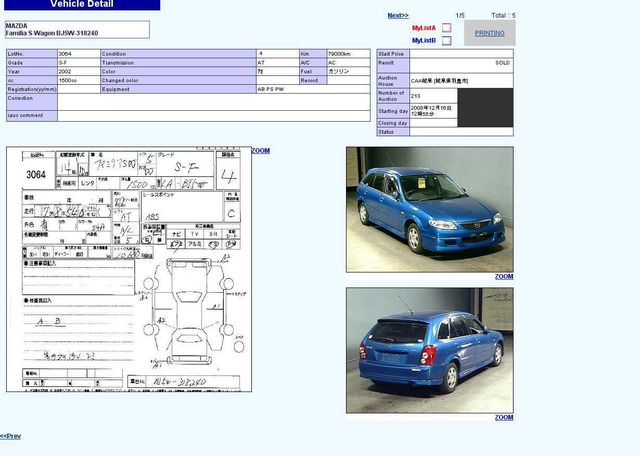Click the Auction House label cell

click(393, 81)
